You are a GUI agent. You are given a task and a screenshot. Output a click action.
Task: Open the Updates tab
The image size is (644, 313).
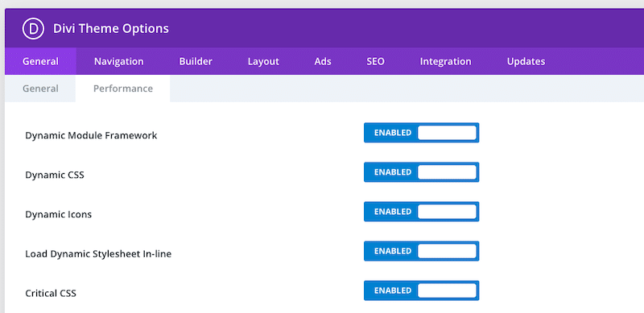526,61
